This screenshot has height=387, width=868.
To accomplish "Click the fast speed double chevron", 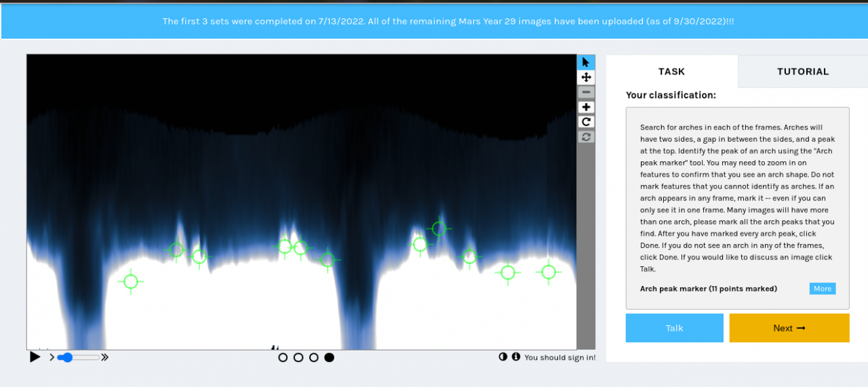I will pos(104,357).
